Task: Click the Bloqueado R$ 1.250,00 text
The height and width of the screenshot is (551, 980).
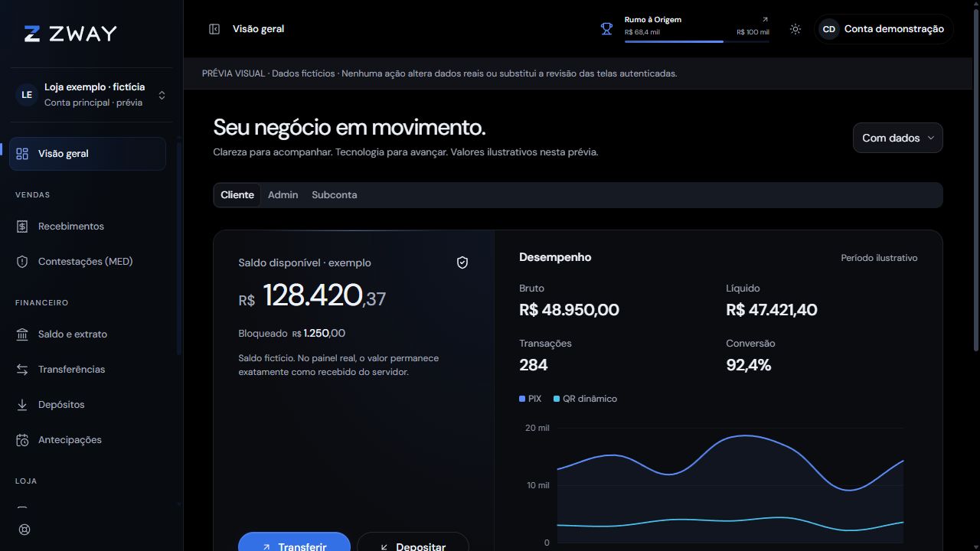Action: pos(292,334)
